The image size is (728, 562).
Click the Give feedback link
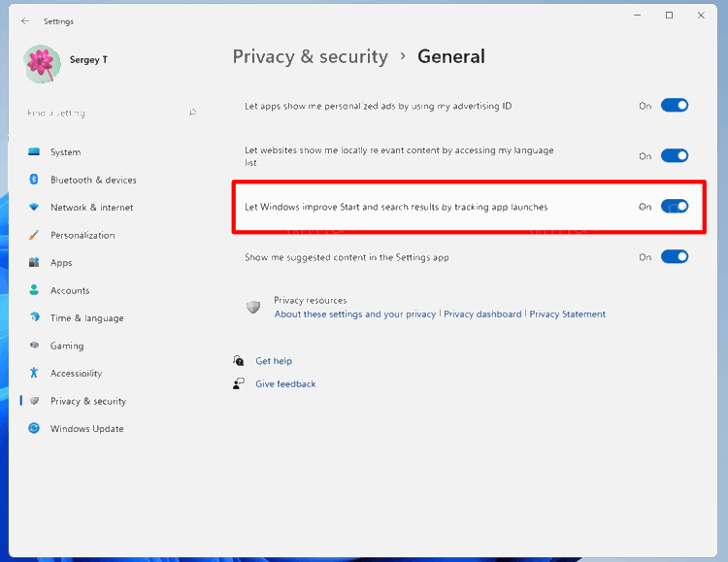[285, 384]
